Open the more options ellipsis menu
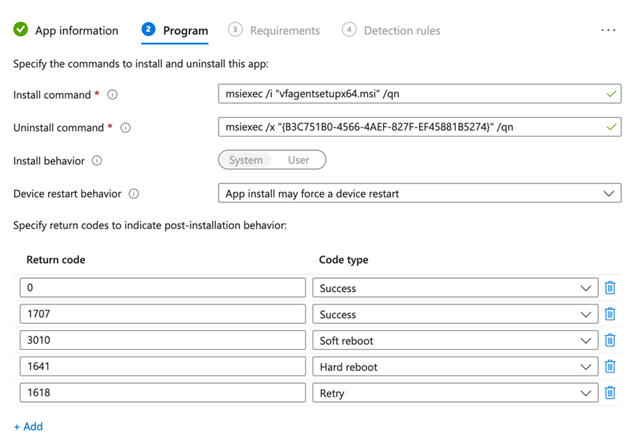This screenshot has height=448, width=634. (608, 30)
